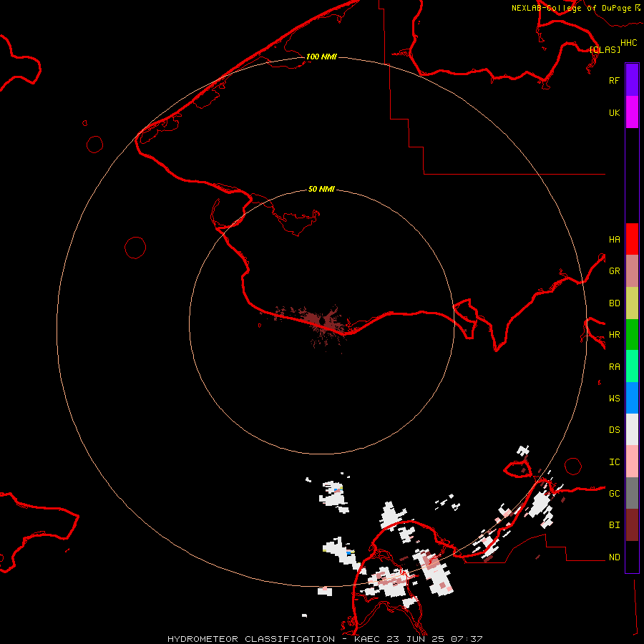644x644 pixels.
Task: Click the HA red legend swatch
Action: click(632, 239)
